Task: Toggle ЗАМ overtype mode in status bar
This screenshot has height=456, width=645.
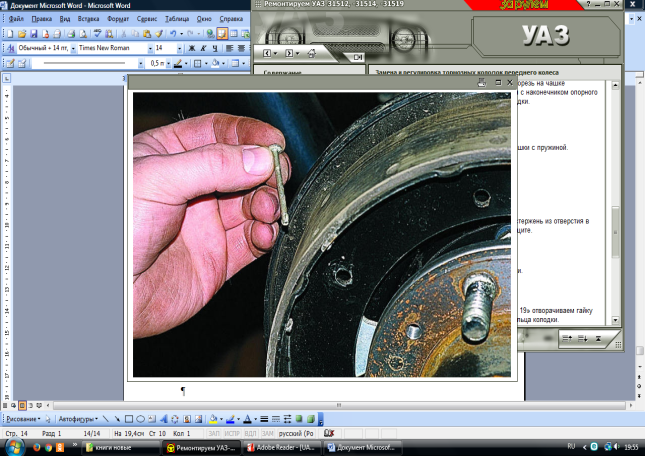Action: (x=267, y=433)
